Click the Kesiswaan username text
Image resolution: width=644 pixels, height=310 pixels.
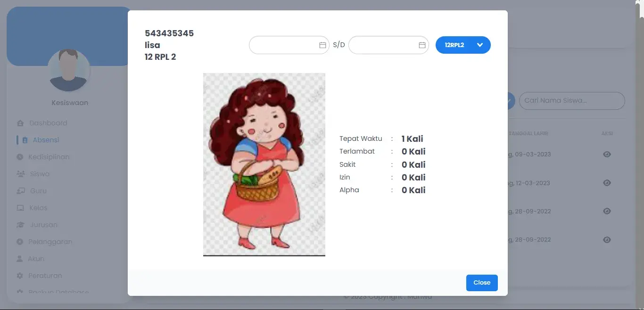[70, 103]
